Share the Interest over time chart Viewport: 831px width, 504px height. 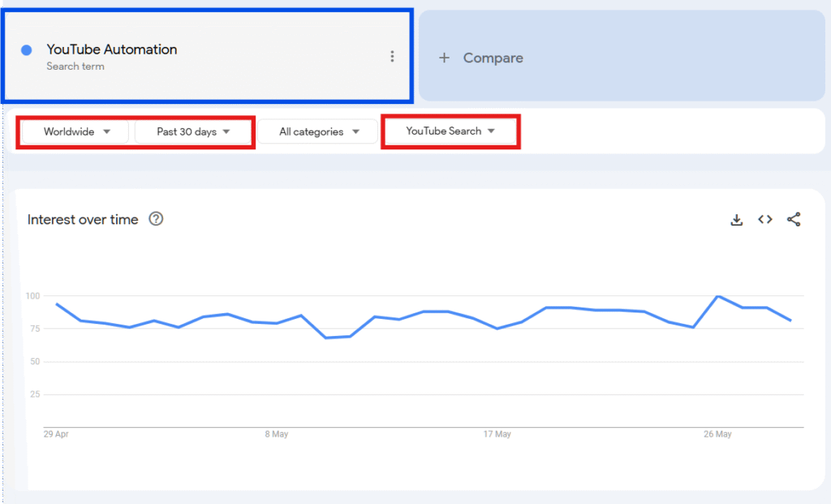pyautogui.click(x=794, y=219)
